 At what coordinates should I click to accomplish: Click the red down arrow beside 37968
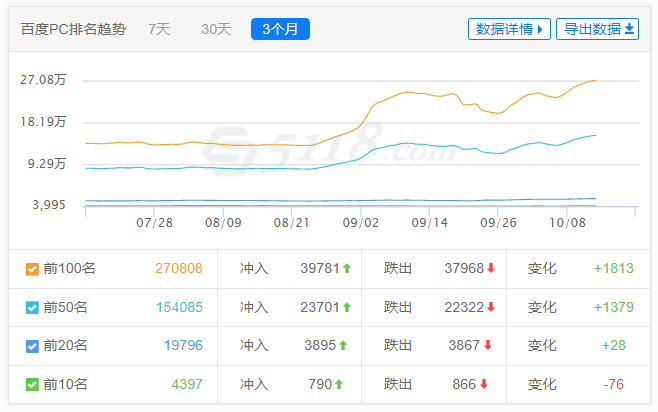(491, 268)
